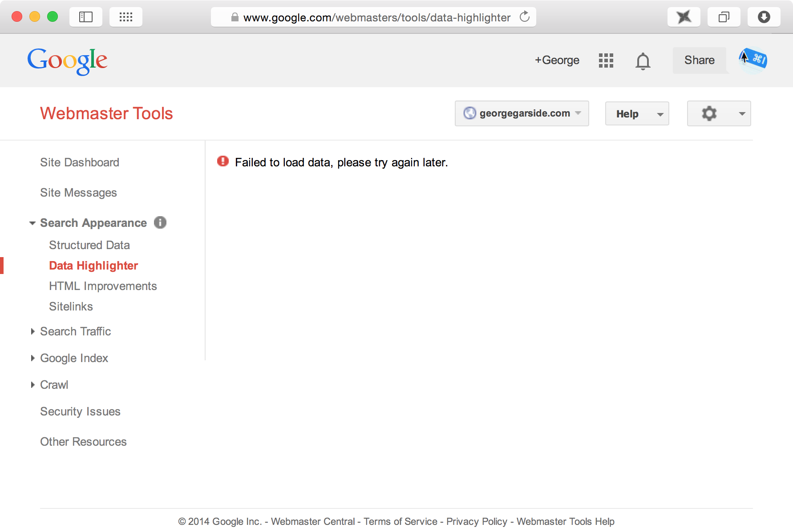The width and height of the screenshot is (793, 532).
Task: Open Site Dashboard
Action: 80,162
